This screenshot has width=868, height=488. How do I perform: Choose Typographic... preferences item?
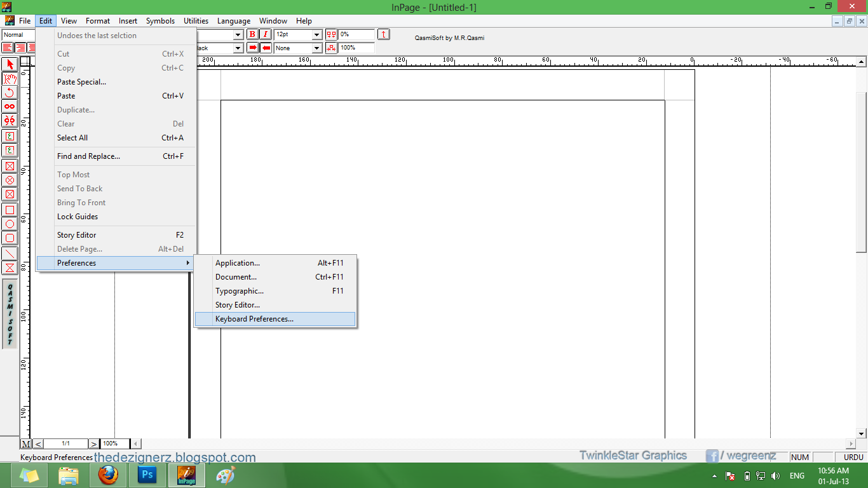275,291
